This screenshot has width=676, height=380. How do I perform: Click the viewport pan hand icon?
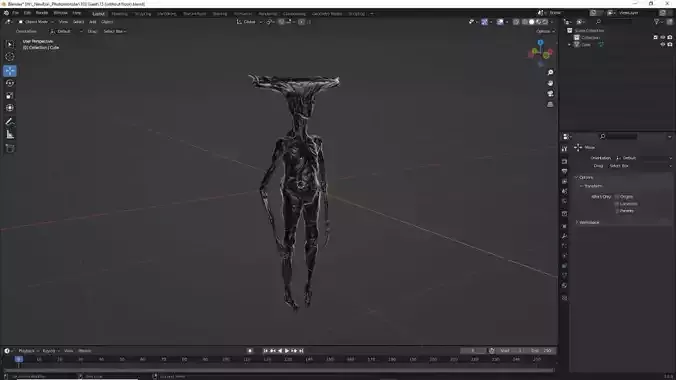click(x=550, y=83)
